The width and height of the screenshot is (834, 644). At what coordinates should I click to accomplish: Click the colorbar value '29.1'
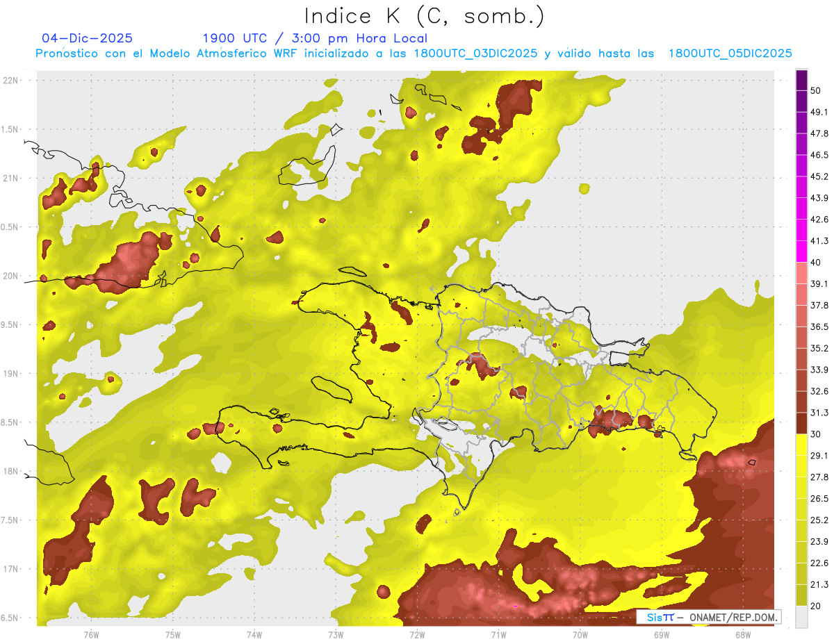coord(819,455)
